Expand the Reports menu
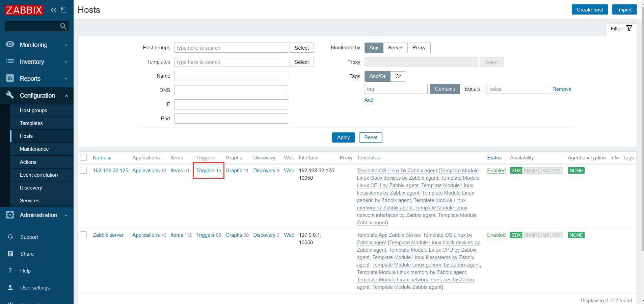 coord(37,78)
